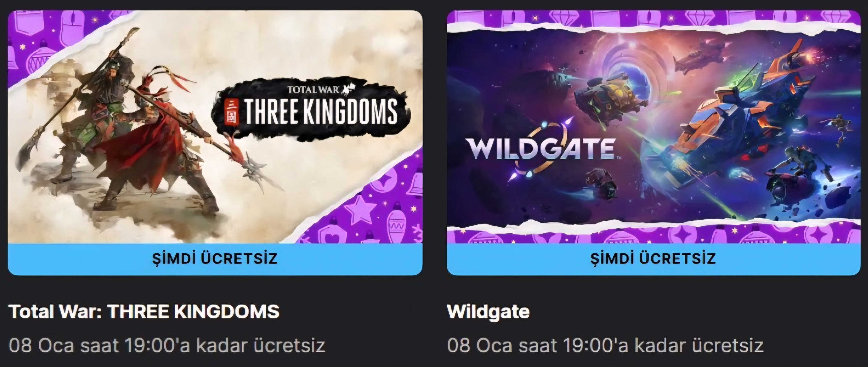
Task: Click ŞİMDİ ÜCRETSİZ banner under Total War
Action: pos(215,259)
